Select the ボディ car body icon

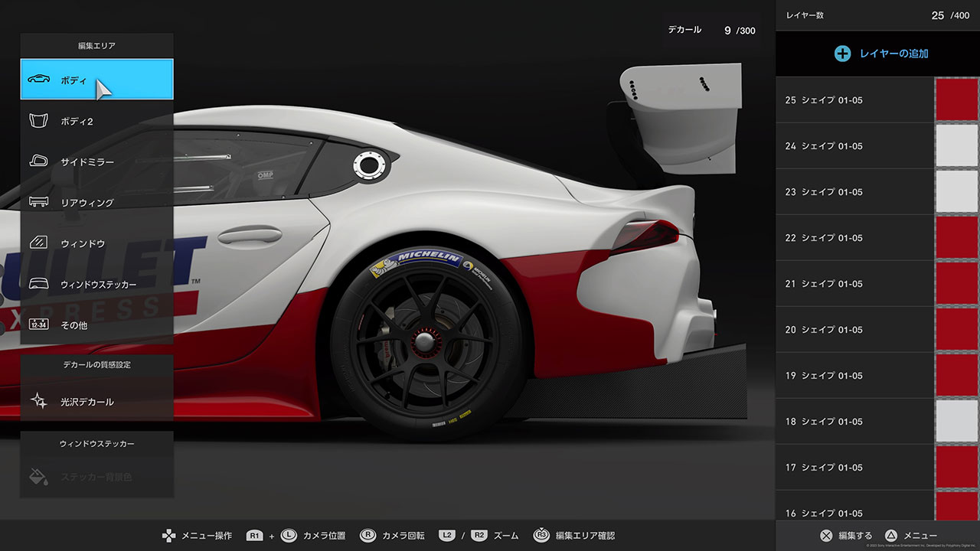tap(38, 80)
